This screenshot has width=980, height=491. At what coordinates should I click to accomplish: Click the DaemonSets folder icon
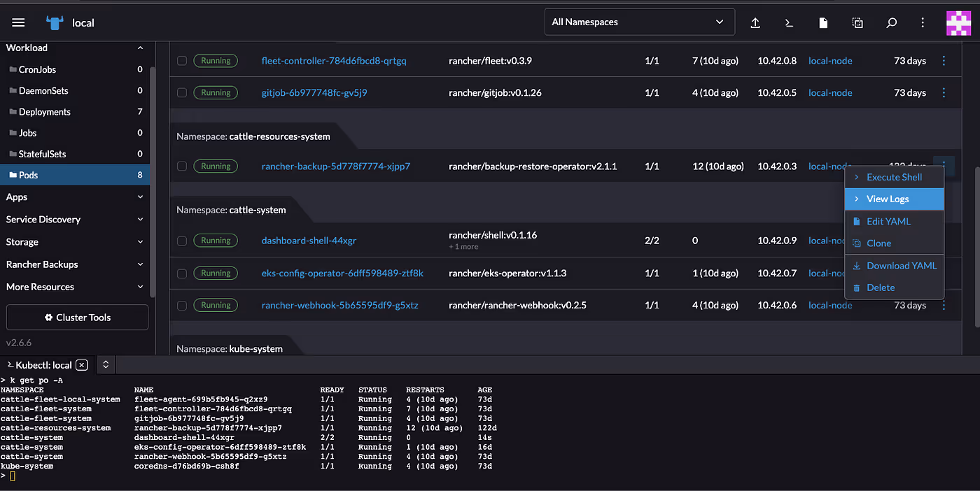coord(13,91)
